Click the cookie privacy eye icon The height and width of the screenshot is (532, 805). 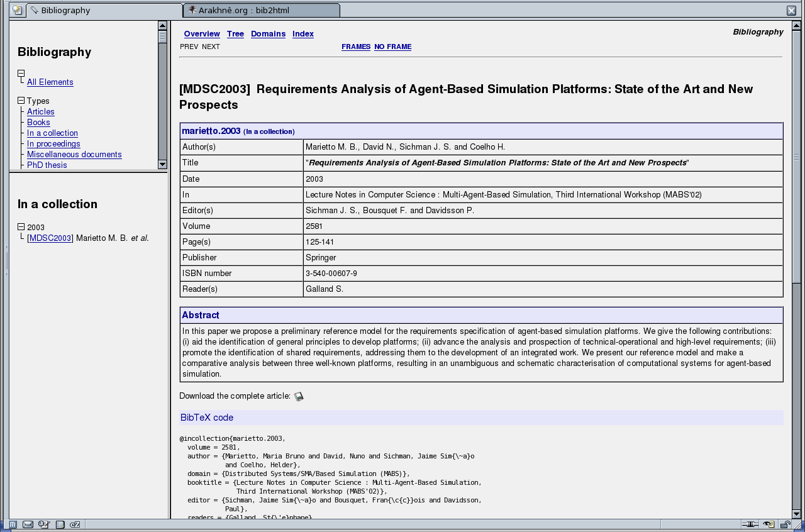pos(769,524)
